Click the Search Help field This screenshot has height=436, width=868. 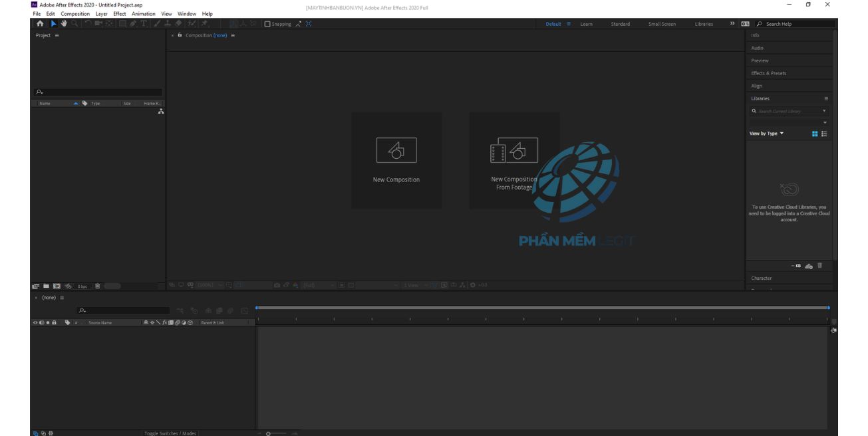coord(795,24)
